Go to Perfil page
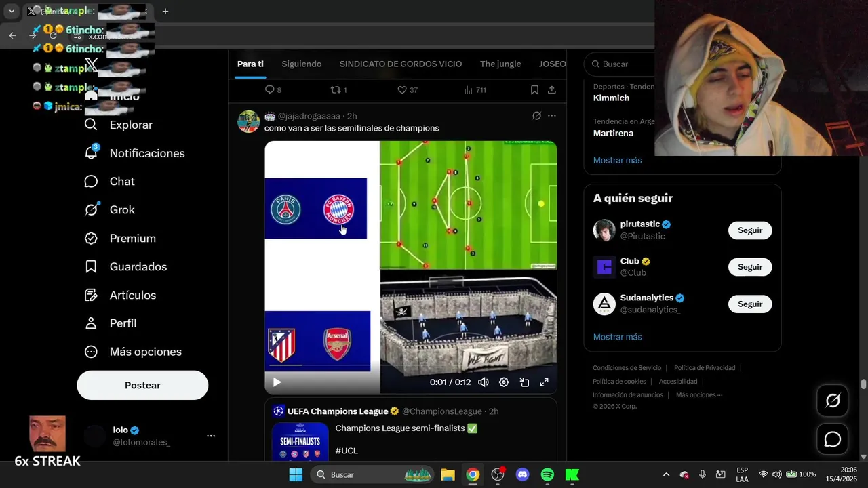The width and height of the screenshot is (868, 488). [x=111, y=323]
